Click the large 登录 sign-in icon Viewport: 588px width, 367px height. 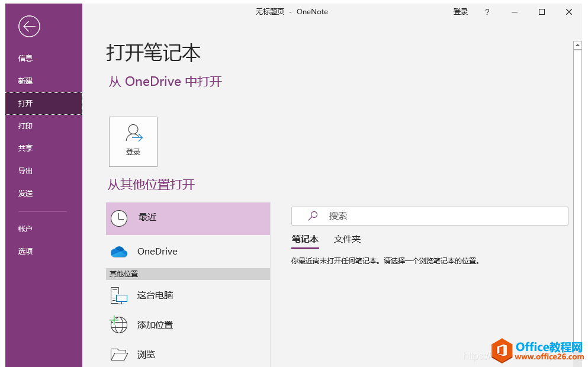[133, 141]
